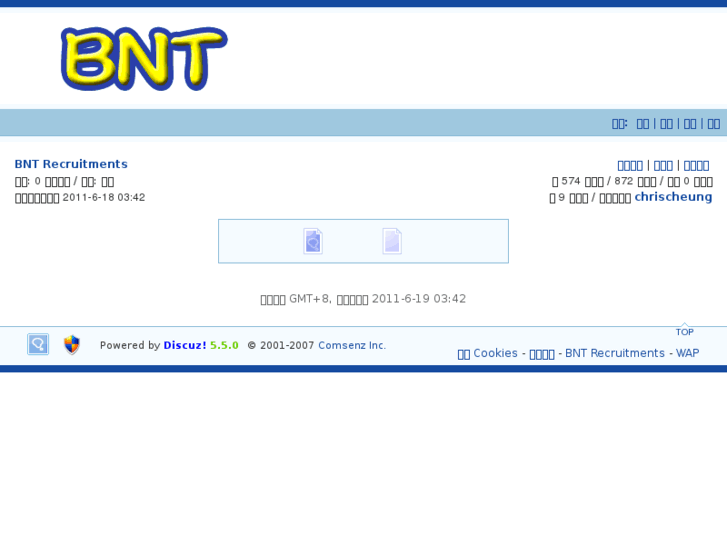
Task: Click the colored security shield icon
Action: point(72,345)
